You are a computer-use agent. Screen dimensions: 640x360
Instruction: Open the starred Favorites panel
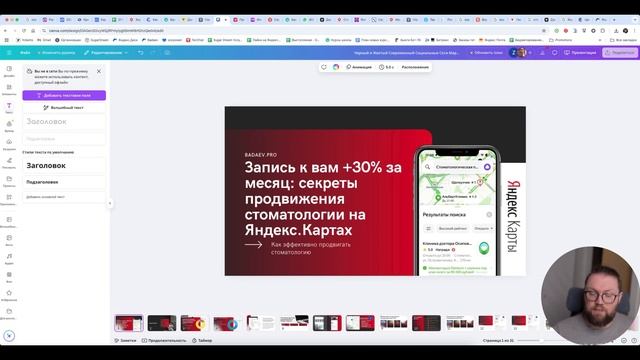click(x=9, y=296)
